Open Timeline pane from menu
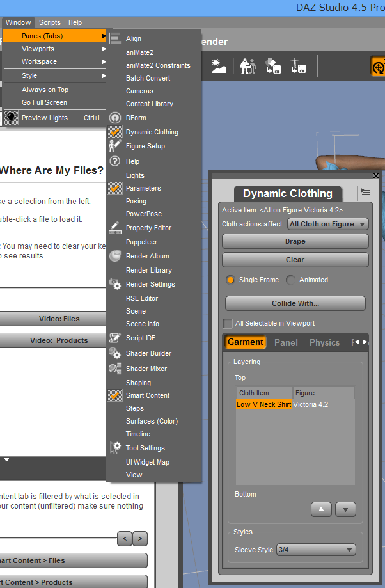Image resolution: width=385 pixels, height=588 pixels. tap(138, 434)
